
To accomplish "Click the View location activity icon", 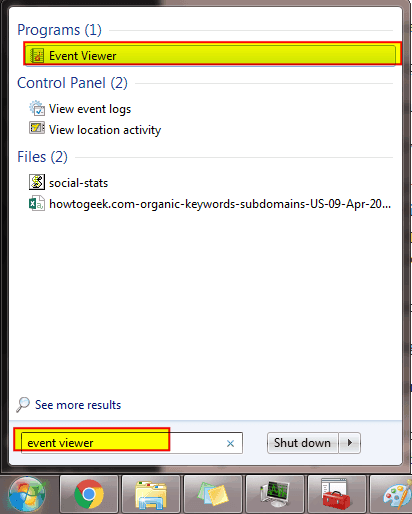I will click(37, 128).
